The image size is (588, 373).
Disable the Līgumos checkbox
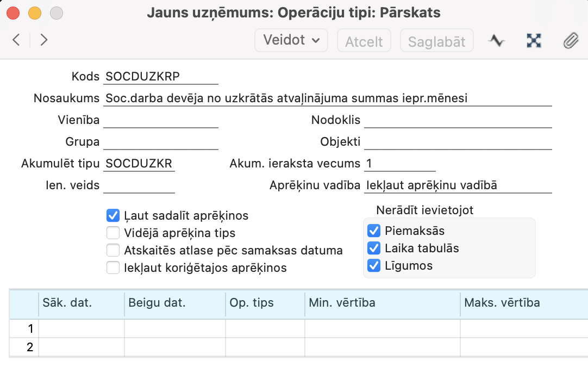(374, 266)
